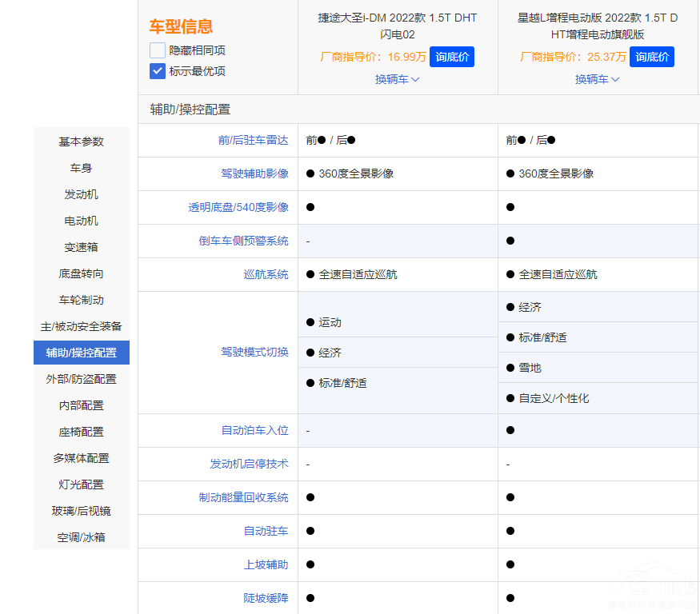Click 询底价 button for 星越L增程电动版

(x=652, y=57)
